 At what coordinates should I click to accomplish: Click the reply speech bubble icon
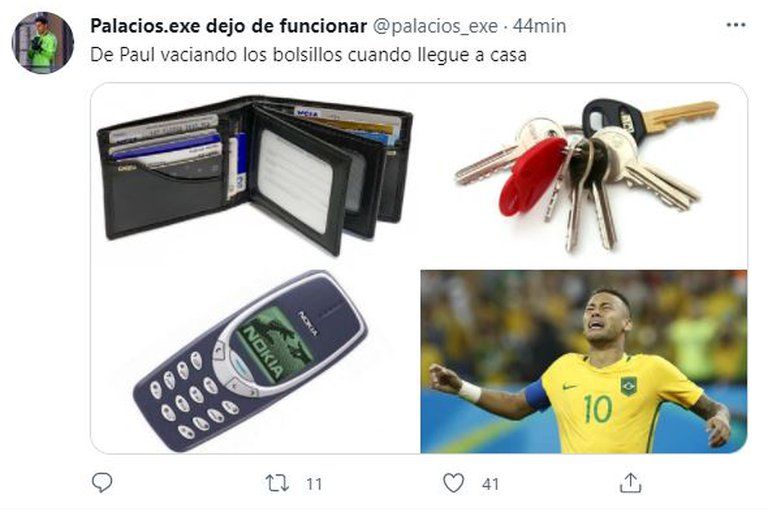pos(102,483)
